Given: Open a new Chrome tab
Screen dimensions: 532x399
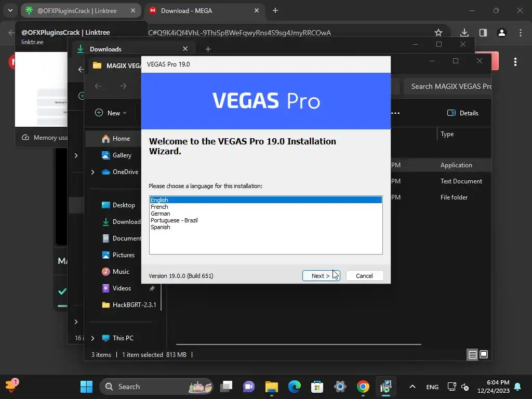Looking at the screenshot, I should tap(275, 11).
